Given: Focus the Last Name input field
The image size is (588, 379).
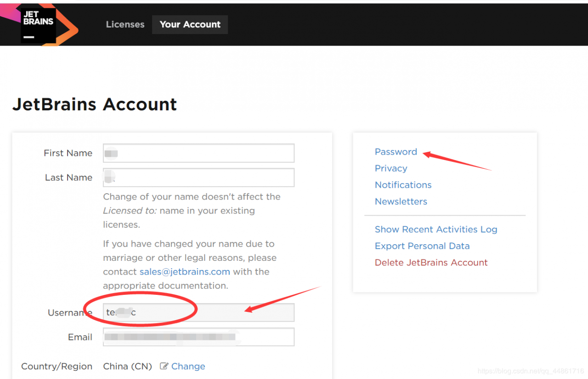Looking at the screenshot, I should 198,178.
